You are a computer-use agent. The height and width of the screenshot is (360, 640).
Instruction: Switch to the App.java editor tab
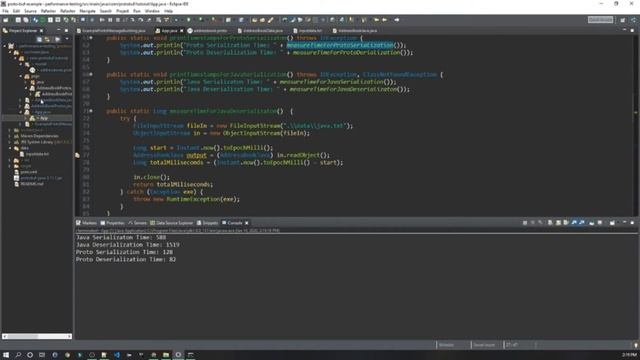pos(168,31)
